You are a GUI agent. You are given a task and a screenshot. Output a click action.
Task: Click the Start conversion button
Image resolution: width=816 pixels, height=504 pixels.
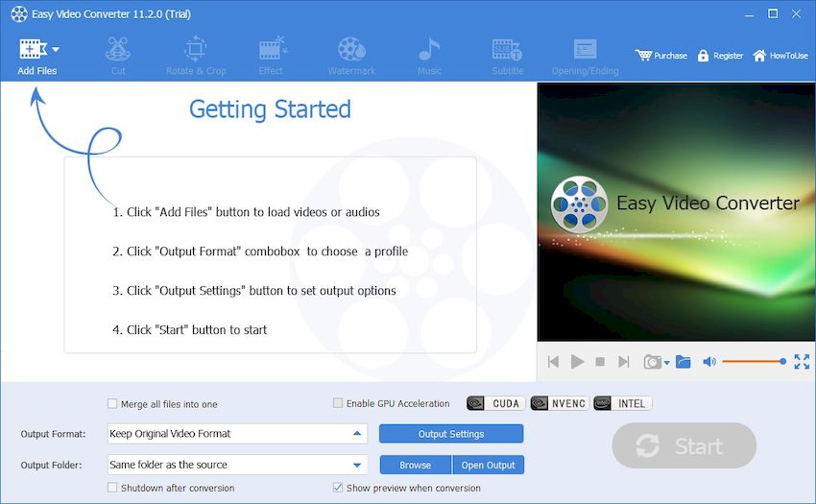[684, 445]
